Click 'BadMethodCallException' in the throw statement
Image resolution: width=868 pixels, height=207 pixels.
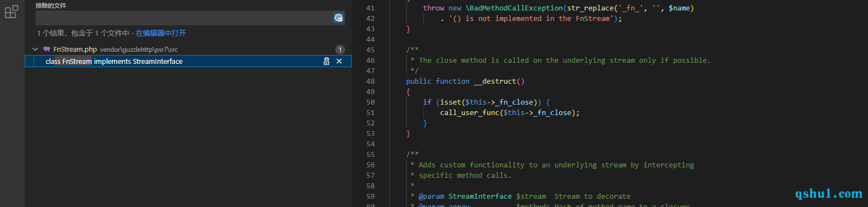tap(516, 8)
